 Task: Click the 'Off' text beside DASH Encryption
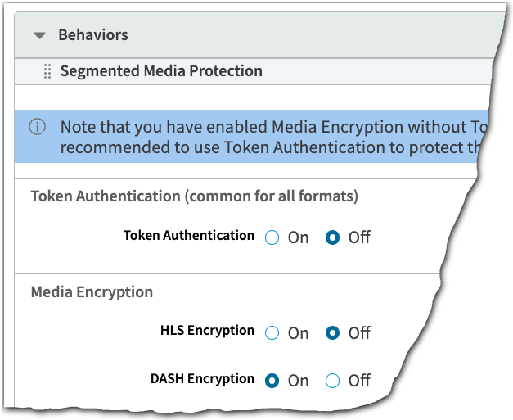(x=359, y=381)
